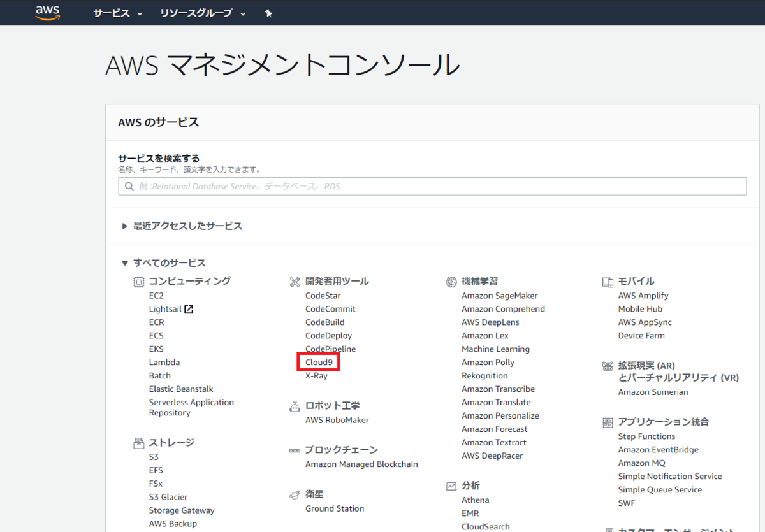Open the リソースグループ dropdown menu

(203, 13)
